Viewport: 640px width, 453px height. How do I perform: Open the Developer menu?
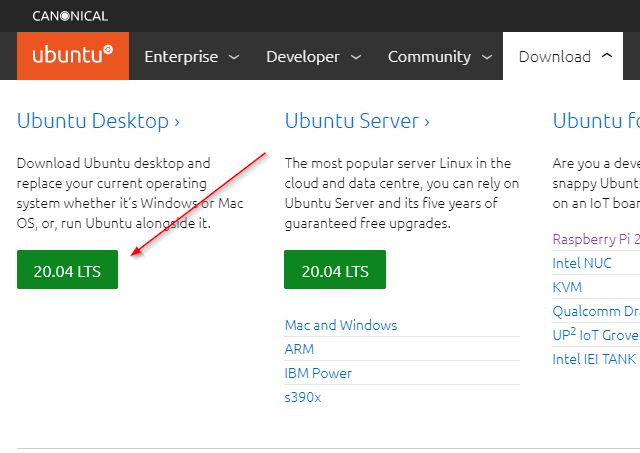(303, 56)
